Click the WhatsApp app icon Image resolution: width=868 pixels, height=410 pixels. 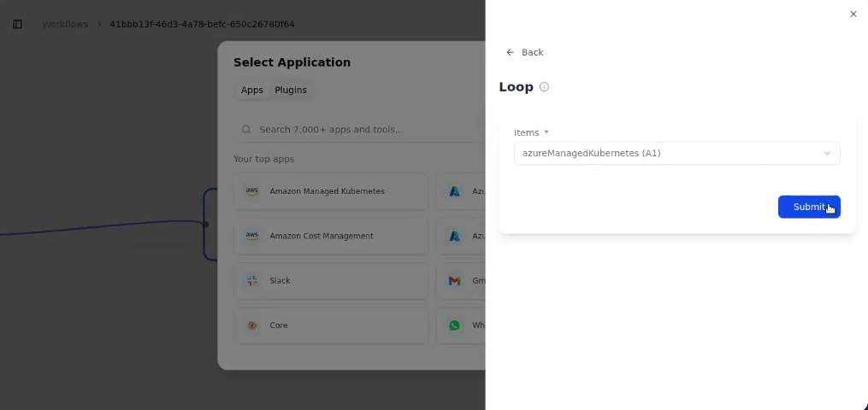pyautogui.click(x=454, y=325)
